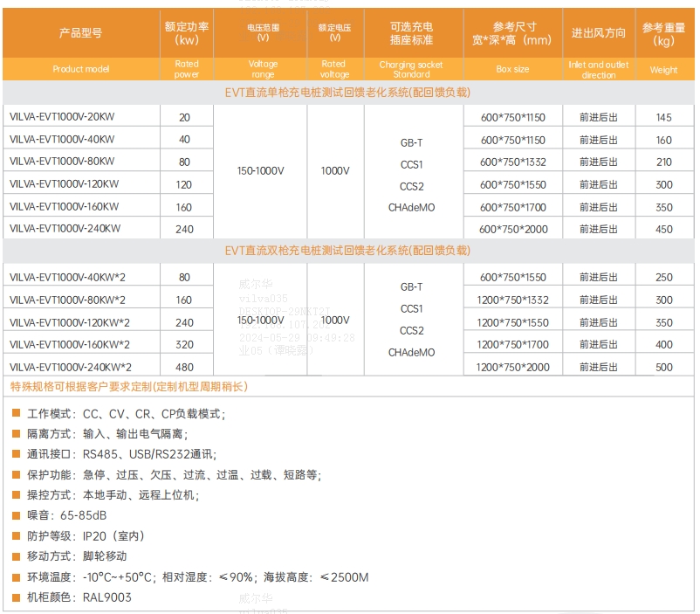This screenshot has height=614, width=700.
Task: Click the orange bullet beside 隔离方式
Action: click(x=17, y=433)
